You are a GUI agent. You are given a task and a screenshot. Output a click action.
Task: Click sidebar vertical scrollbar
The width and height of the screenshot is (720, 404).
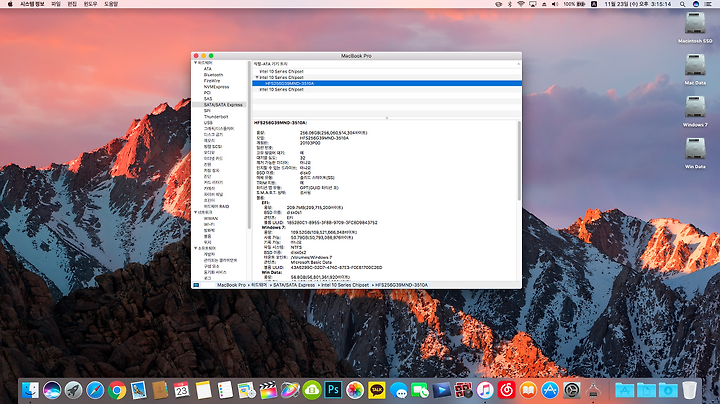(x=249, y=145)
